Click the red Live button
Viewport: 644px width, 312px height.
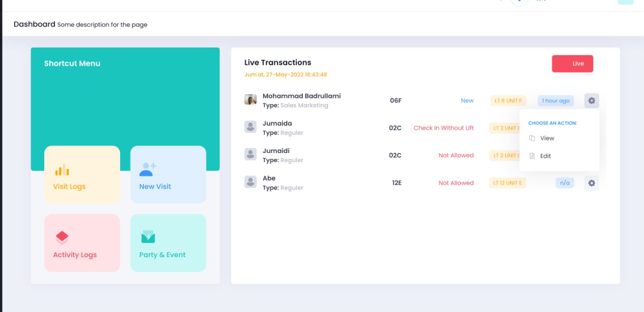click(x=573, y=63)
